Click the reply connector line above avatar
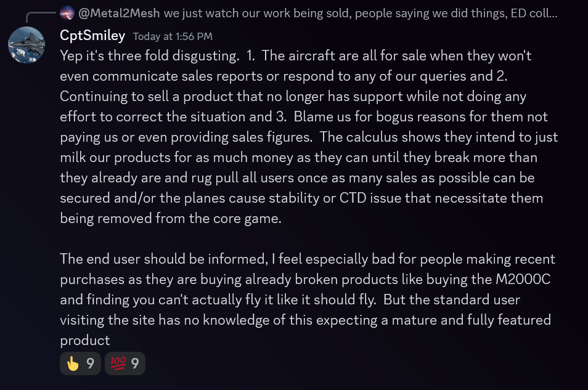The image size is (588, 390). click(41, 17)
